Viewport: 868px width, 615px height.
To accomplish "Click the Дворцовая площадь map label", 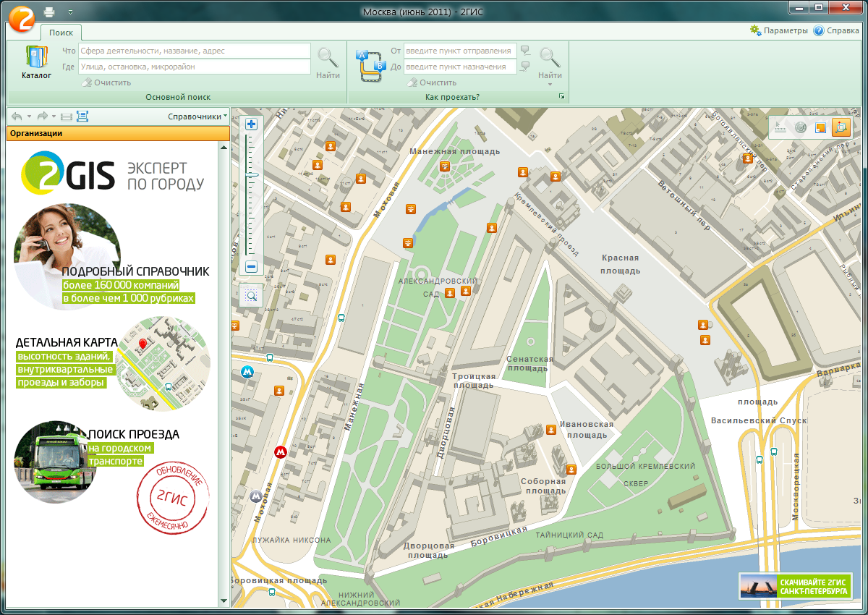I will 429,551.
